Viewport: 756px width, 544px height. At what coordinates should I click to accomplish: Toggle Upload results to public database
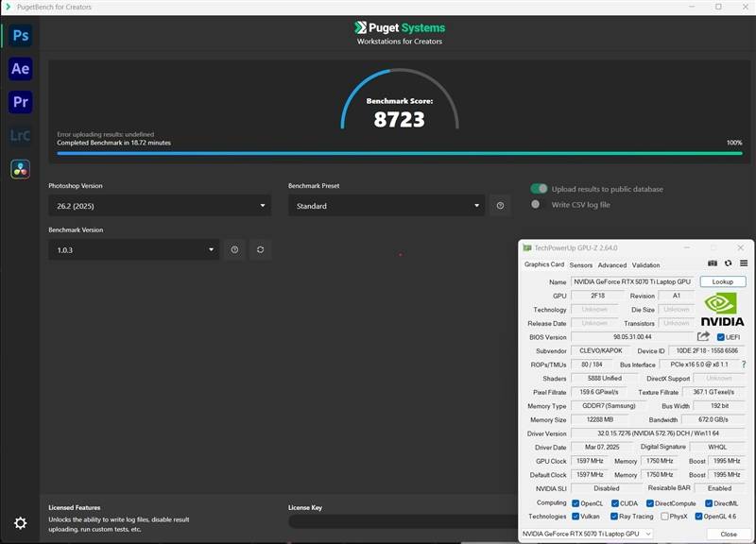[x=539, y=188]
